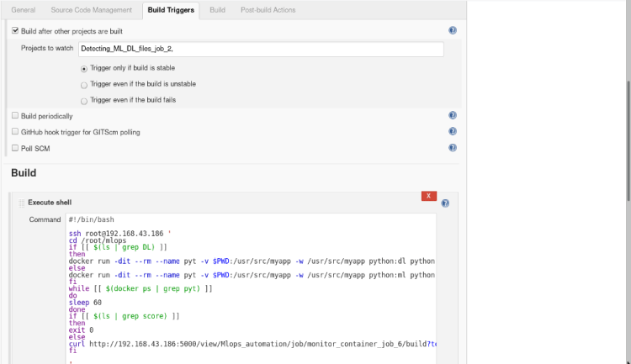
Task: Switch to the General tab
Action: pyautogui.click(x=23, y=10)
